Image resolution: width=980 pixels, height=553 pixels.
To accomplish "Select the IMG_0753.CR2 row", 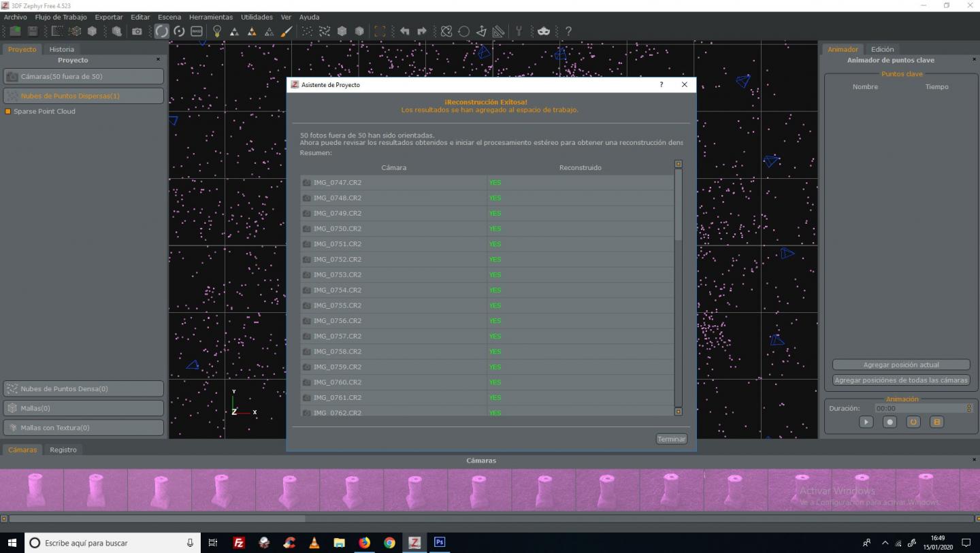I will (393, 275).
